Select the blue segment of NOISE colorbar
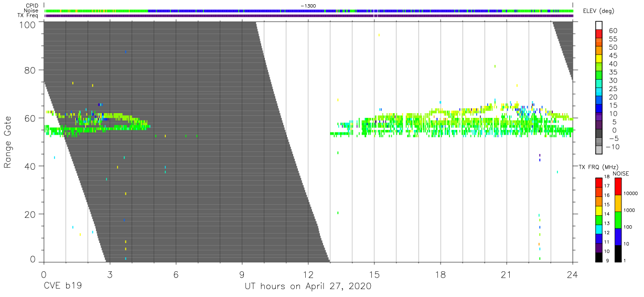The width and height of the screenshot is (644, 297). [618, 237]
